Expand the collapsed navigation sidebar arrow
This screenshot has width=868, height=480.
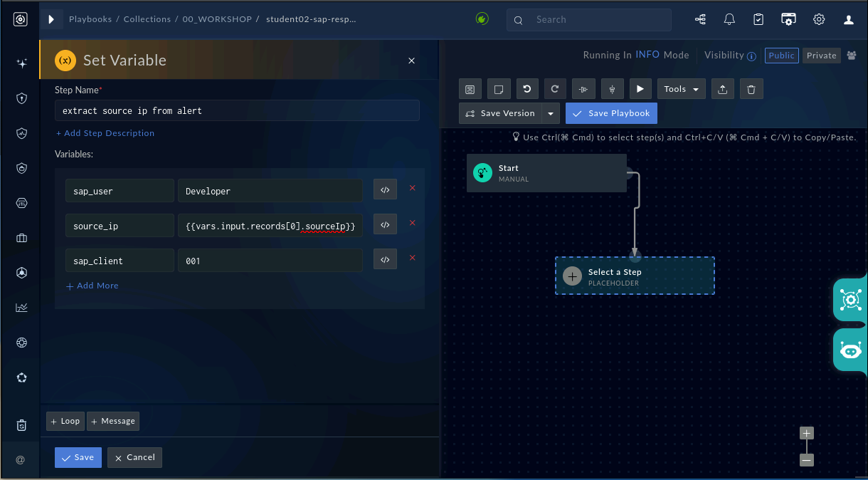point(51,19)
